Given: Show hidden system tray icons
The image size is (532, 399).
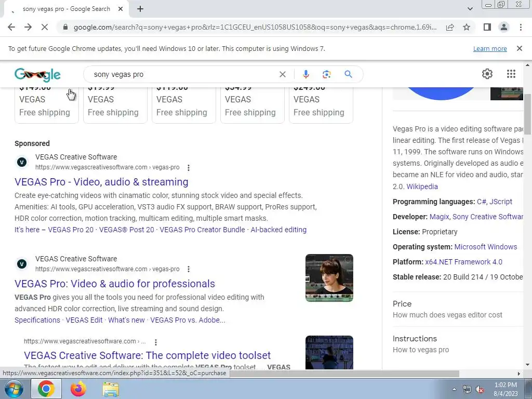Looking at the screenshot, I should coord(454,389).
